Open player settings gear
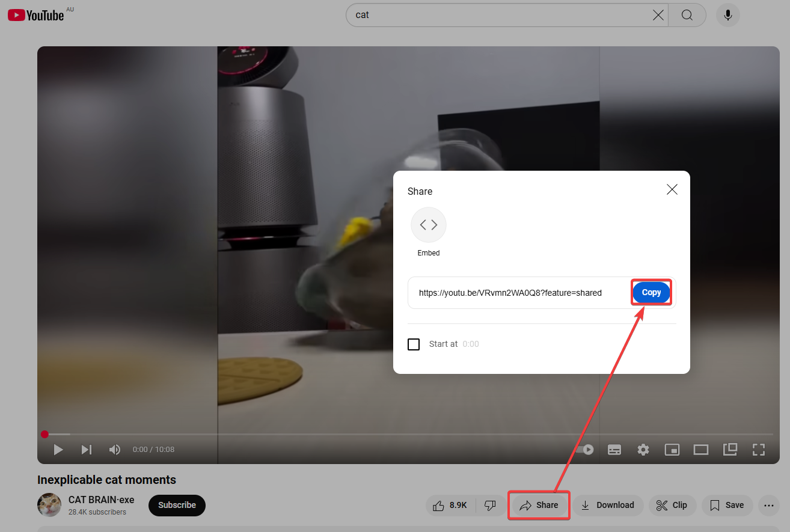The height and width of the screenshot is (532, 790). pos(643,450)
